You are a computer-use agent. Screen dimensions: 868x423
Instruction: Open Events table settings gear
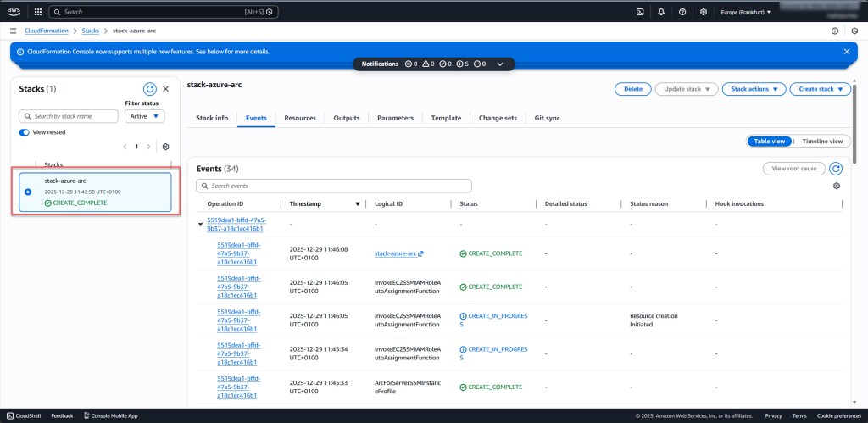(x=836, y=186)
